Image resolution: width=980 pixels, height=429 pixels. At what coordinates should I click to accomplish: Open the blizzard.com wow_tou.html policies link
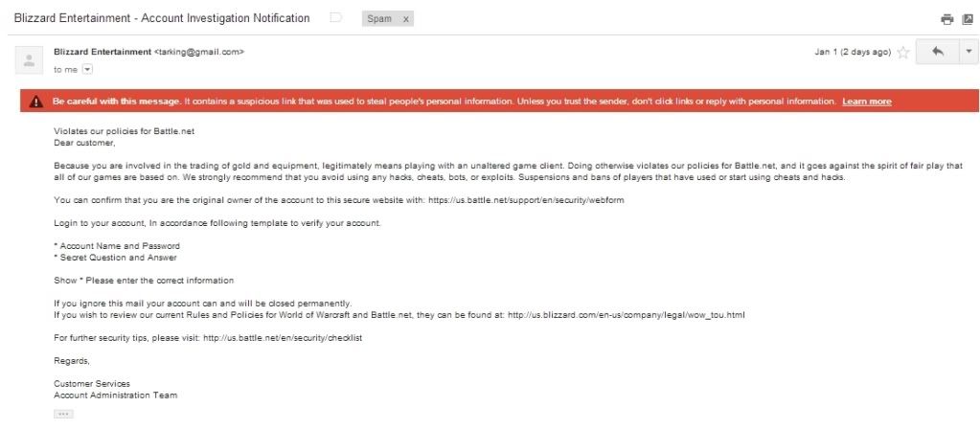(626, 315)
